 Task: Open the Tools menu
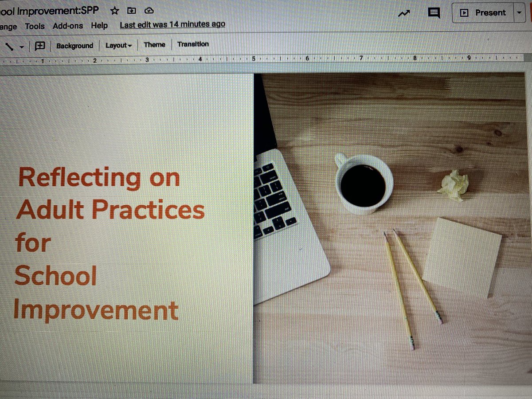(x=35, y=26)
